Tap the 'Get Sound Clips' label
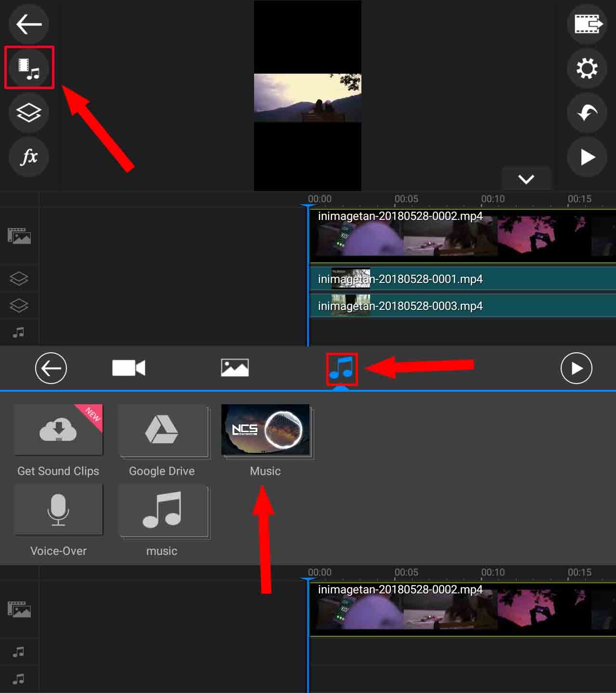 (x=58, y=471)
